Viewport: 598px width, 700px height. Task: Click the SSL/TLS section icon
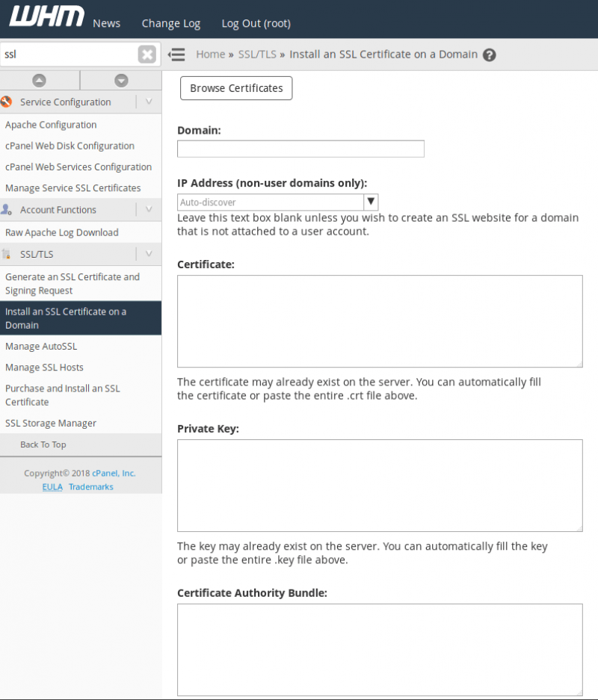pyautogui.click(x=7, y=254)
